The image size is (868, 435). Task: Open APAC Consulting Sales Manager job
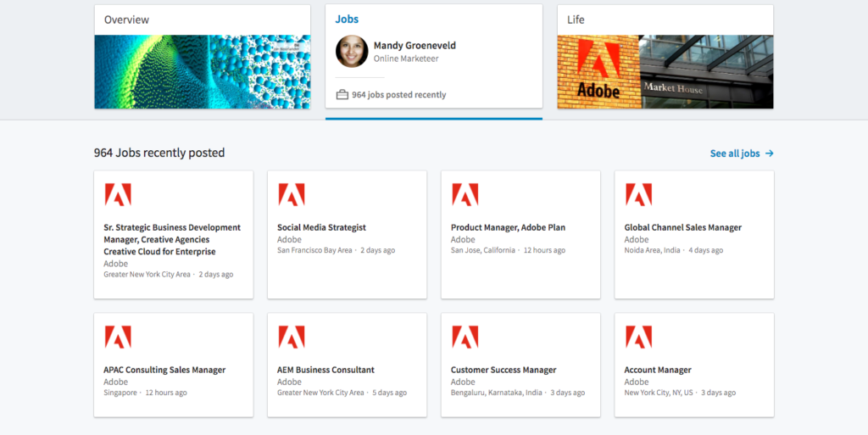tap(164, 370)
